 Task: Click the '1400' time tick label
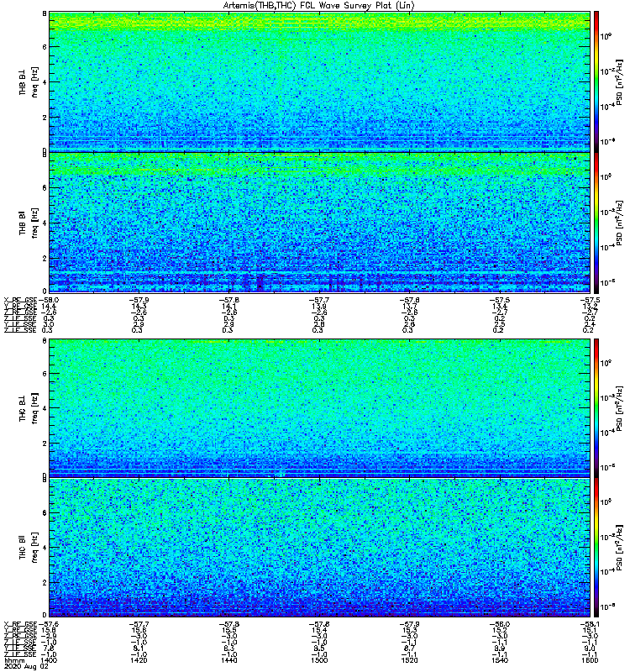coord(48,660)
